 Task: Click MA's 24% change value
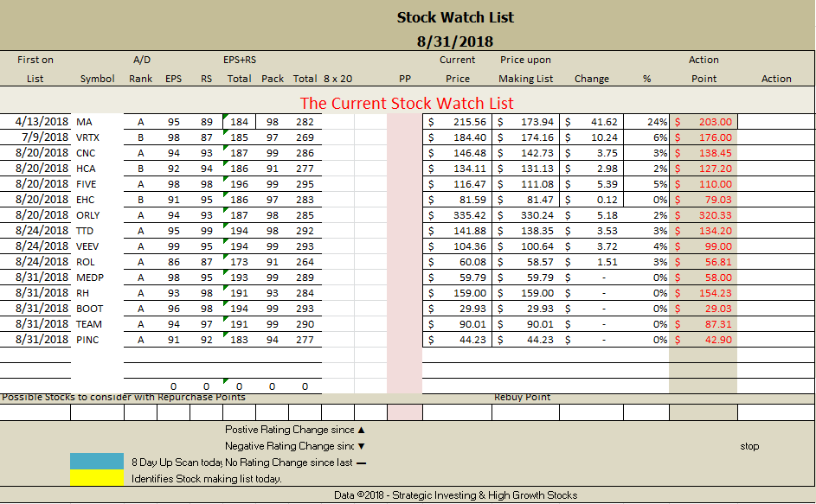(x=658, y=122)
